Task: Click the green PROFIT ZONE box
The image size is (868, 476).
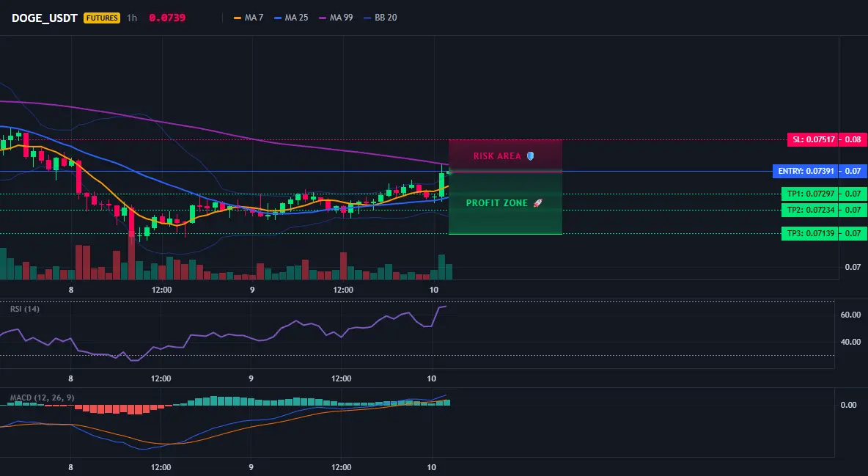Action: [x=505, y=203]
